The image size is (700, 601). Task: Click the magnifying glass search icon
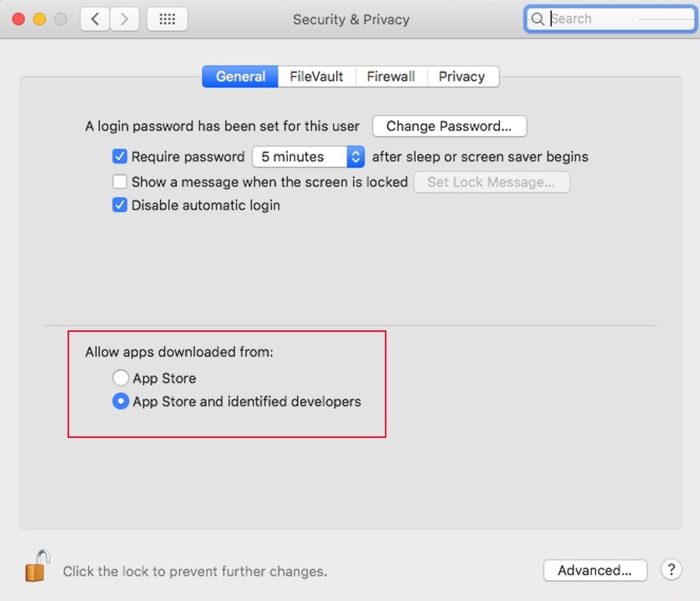(538, 19)
